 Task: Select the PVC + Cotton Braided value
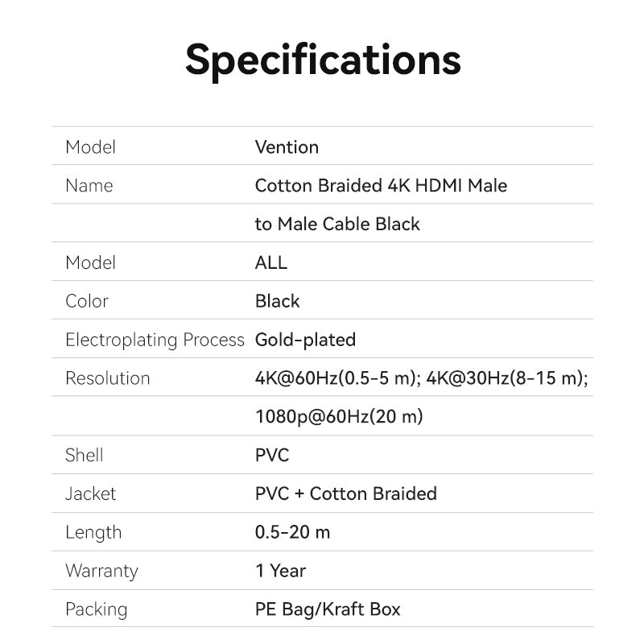tap(345, 493)
